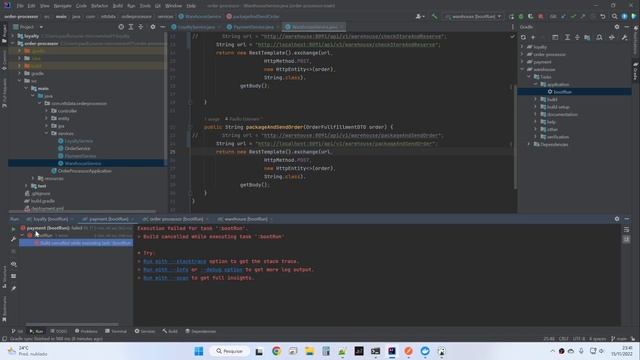Click Run with --stacktrace link

(x=175, y=261)
